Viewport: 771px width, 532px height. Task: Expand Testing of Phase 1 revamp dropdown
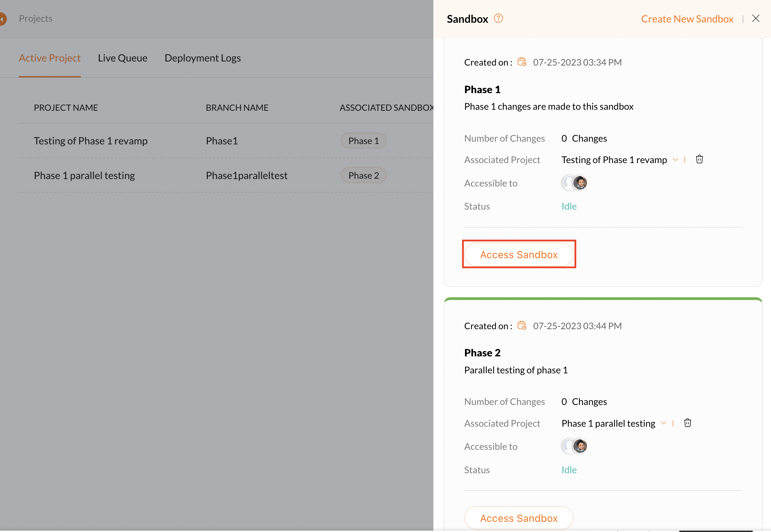(675, 160)
